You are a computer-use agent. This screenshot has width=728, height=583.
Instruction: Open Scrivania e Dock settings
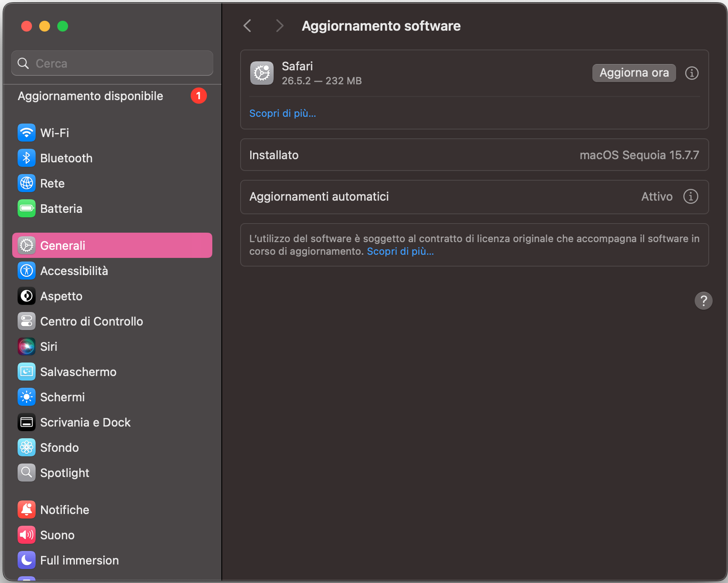click(112, 422)
